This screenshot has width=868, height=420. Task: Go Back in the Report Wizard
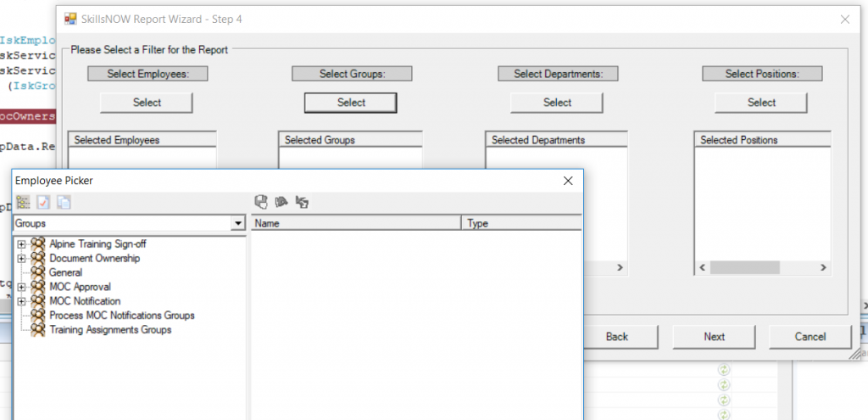tap(617, 336)
